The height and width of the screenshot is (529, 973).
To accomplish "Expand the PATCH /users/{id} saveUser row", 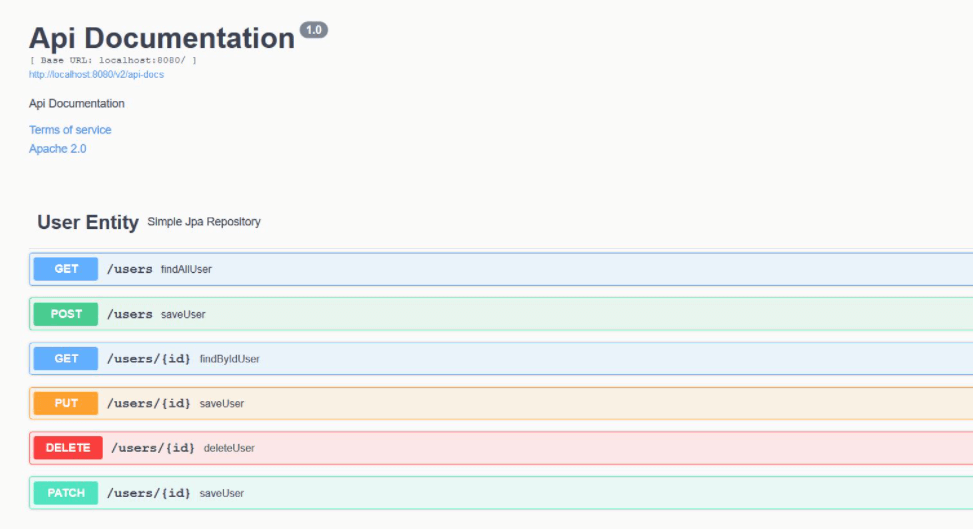I will (x=501, y=493).
